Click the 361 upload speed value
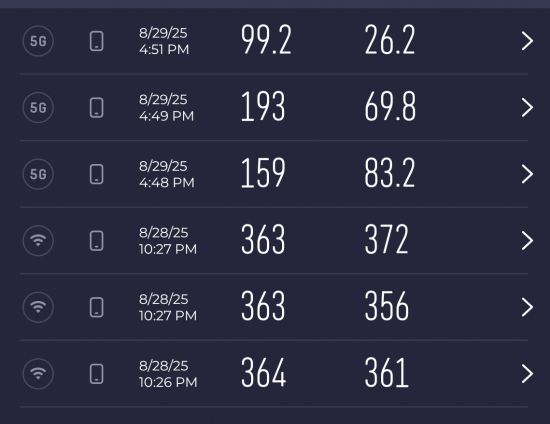Screen dimensions: 550x424 click(387, 373)
